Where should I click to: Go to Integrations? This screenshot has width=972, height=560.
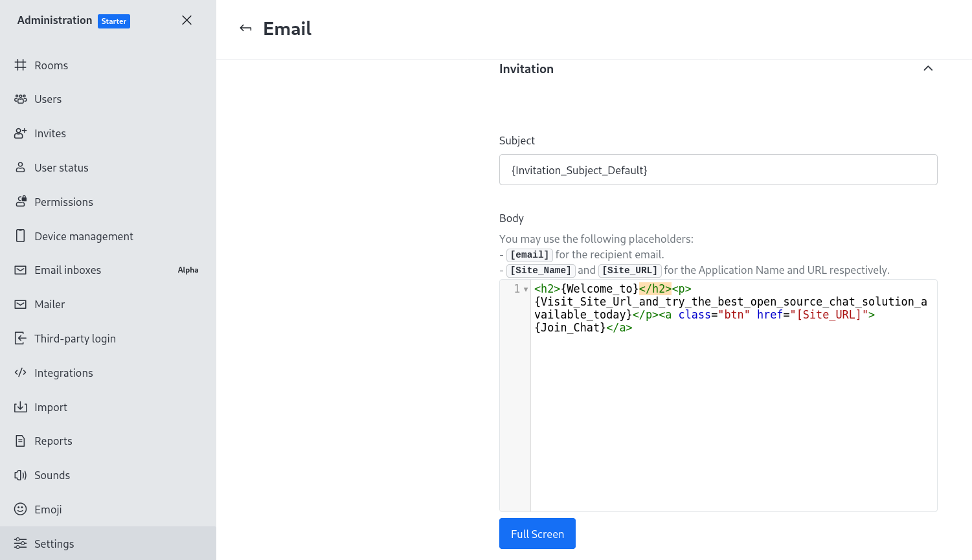point(108,373)
